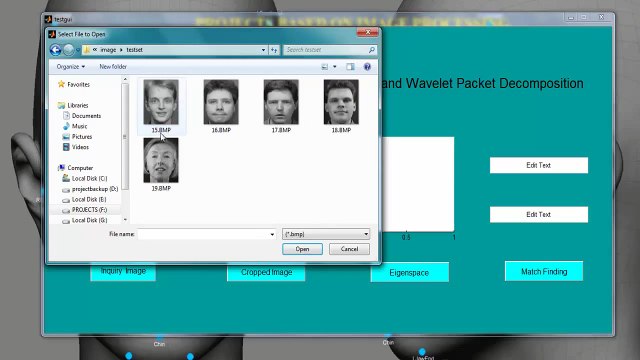Click the File name input field
Viewport: 640px width, 360px height.
[x=203, y=234]
